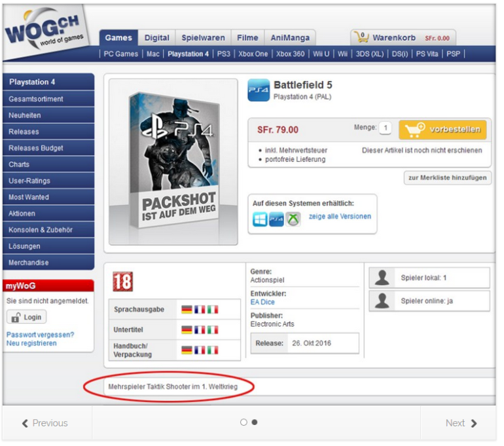Open the EA Dice developer link
The height and width of the screenshot is (446, 504).
[262, 302]
